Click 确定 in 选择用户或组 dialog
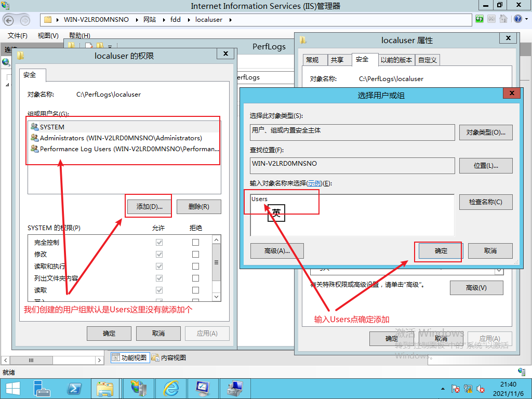The width and height of the screenshot is (532, 399). [x=441, y=251]
